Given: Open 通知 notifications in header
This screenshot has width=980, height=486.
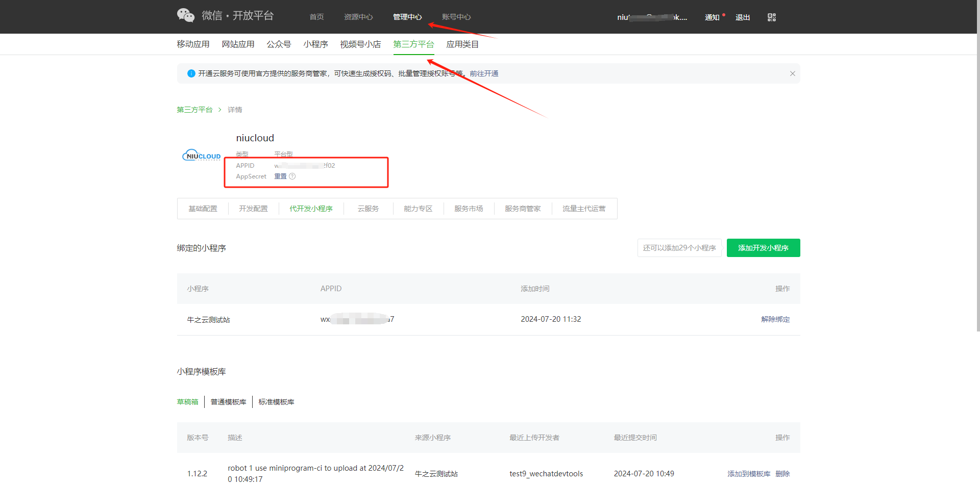Looking at the screenshot, I should (712, 17).
